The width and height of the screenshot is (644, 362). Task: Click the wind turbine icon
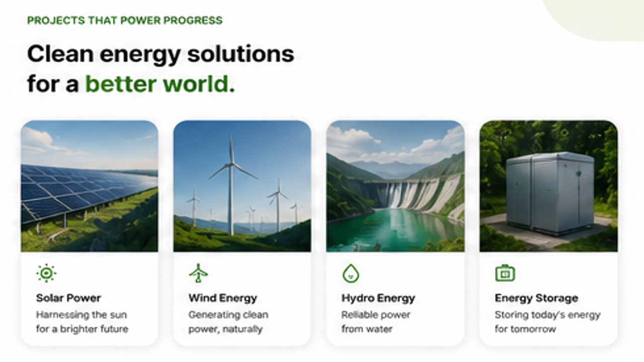coord(198,273)
